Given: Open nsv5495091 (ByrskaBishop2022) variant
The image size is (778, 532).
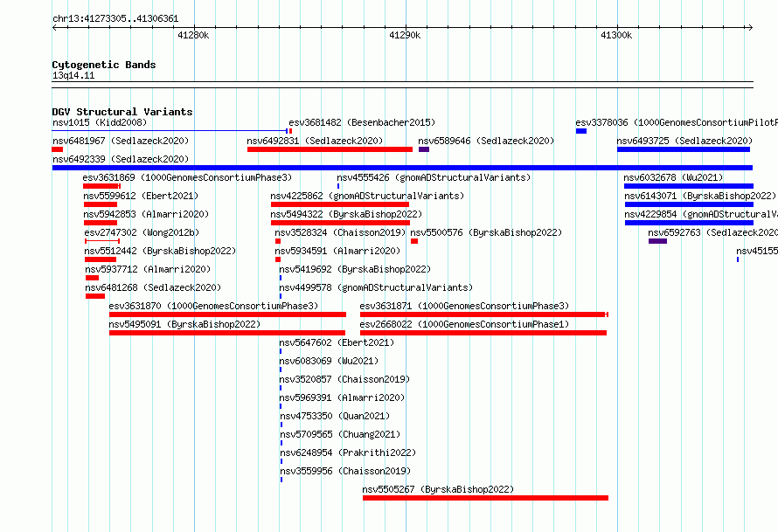Looking at the screenshot, I should tap(184, 324).
